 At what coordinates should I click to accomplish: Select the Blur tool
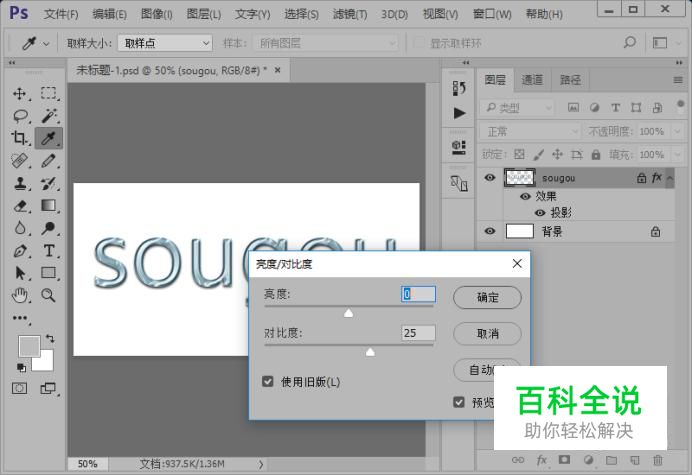click(19, 228)
